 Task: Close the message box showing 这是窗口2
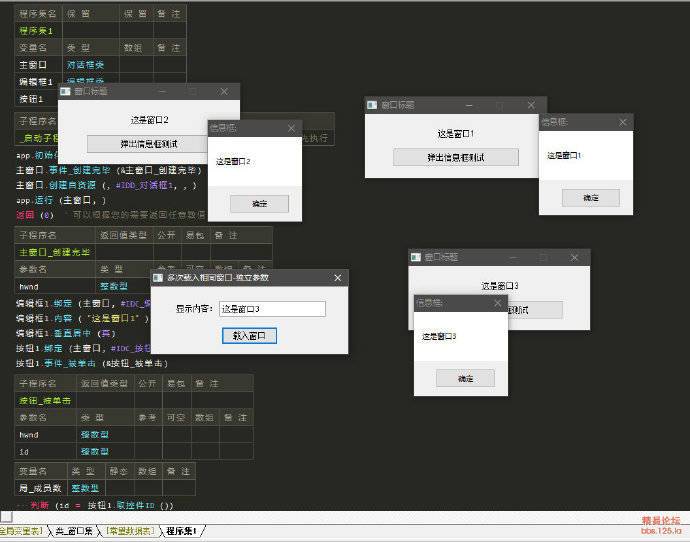tap(291, 128)
